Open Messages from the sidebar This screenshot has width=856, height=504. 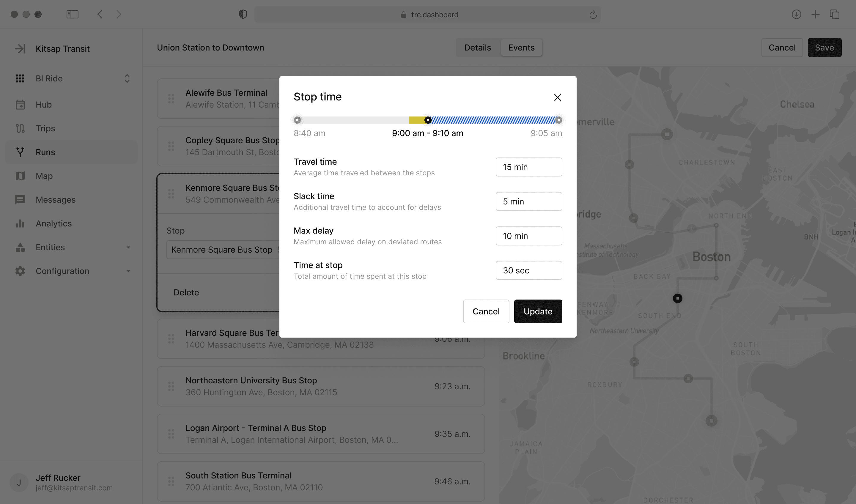click(71, 200)
